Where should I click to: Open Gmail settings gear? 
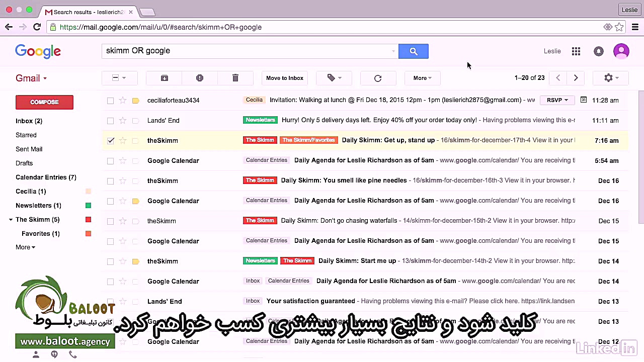point(608,78)
